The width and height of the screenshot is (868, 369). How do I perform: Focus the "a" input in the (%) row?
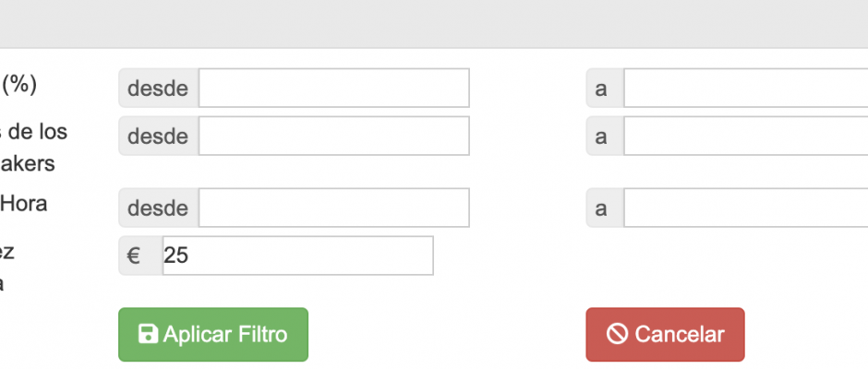coord(744,89)
